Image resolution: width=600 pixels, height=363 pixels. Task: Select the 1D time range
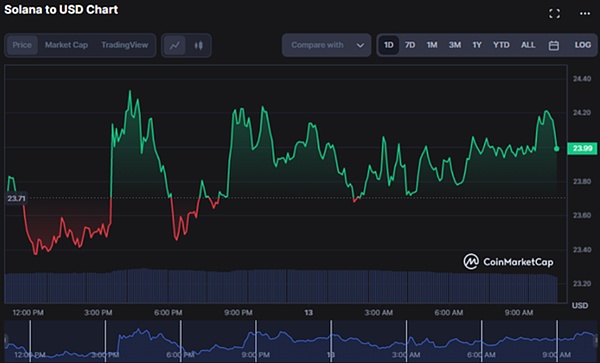(388, 45)
